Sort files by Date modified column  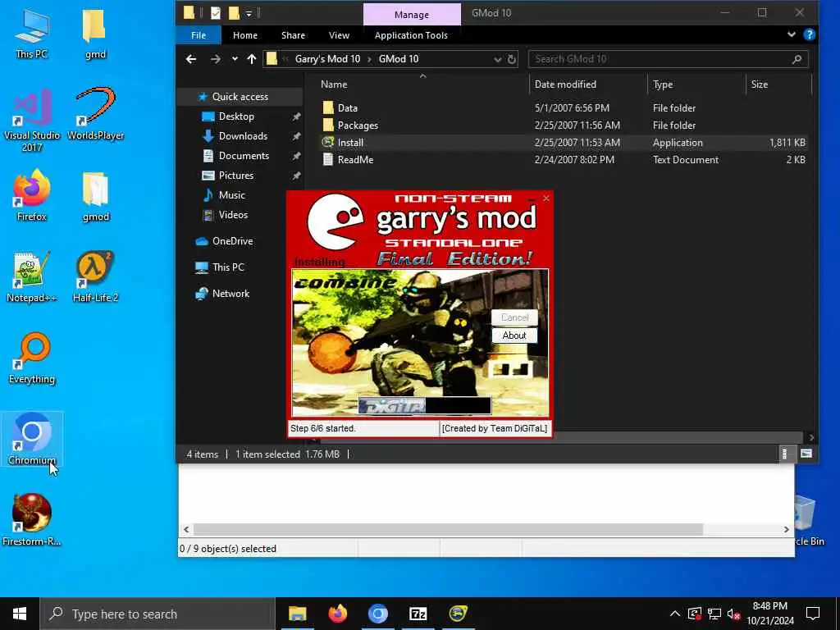tap(565, 84)
